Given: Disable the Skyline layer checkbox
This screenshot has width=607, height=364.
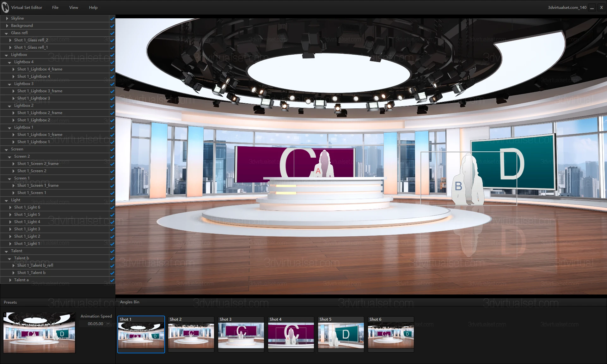Looking at the screenshot, I should tap(112, 19).
